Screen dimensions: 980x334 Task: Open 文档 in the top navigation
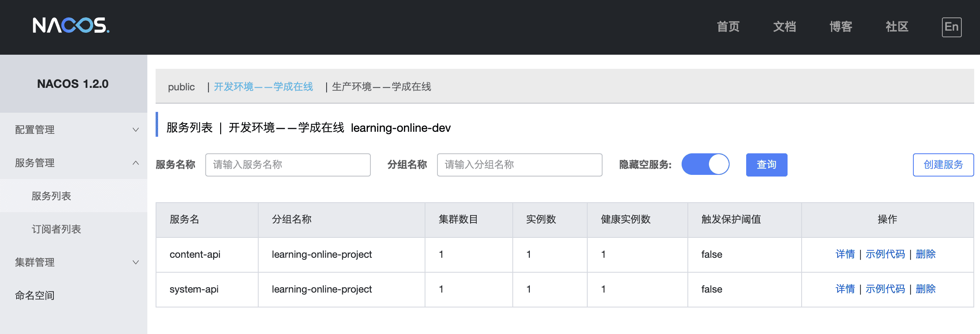click(784, 27)
